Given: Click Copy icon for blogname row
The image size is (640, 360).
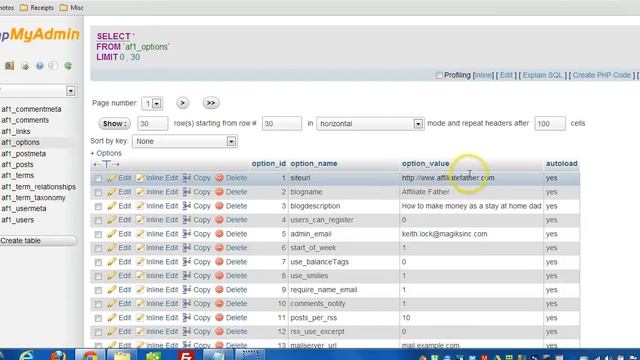Looking at the screenshot, I should (187, 192).
